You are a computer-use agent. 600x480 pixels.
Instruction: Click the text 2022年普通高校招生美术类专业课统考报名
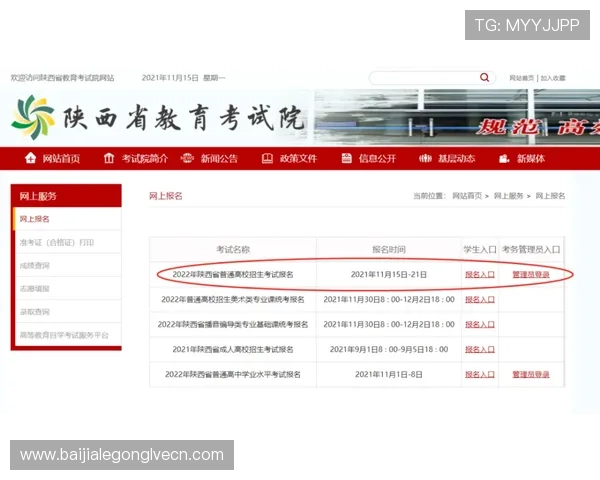[x=233, y=299]
